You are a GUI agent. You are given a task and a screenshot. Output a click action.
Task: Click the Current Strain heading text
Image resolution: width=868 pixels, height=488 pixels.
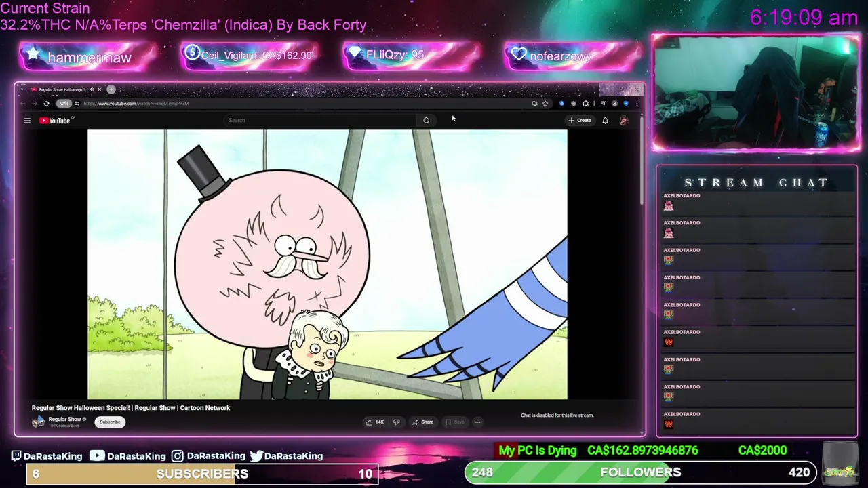click(x=45, y=9)
